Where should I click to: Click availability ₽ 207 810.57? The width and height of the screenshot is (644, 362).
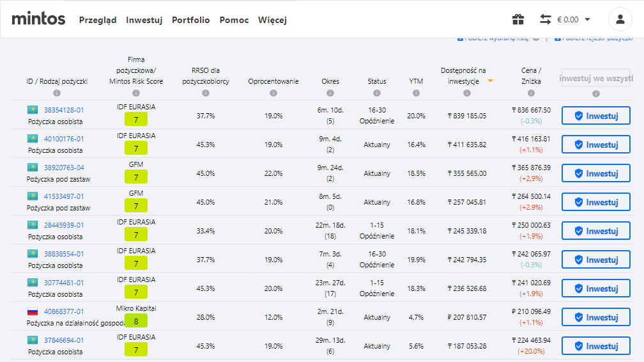466,317
